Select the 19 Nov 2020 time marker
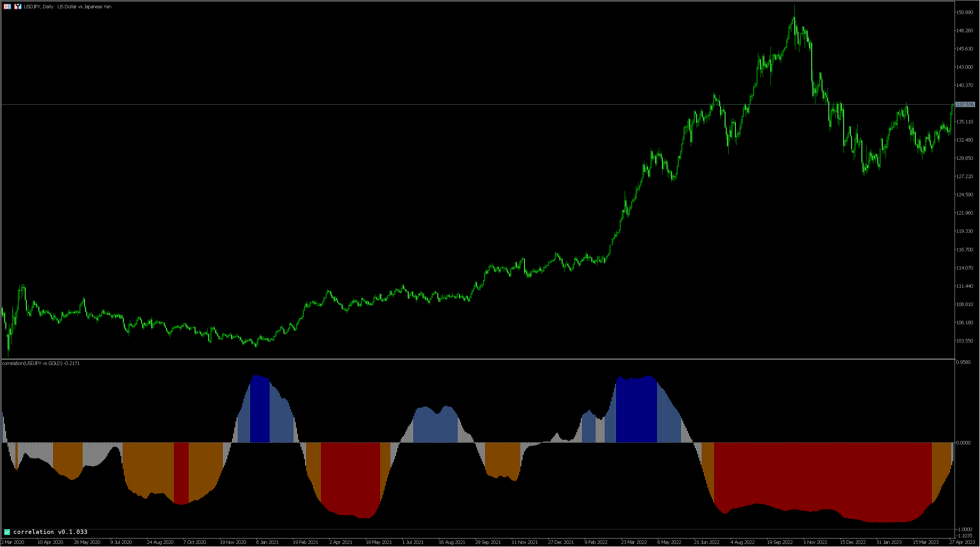Viewport: 980px width, 547px height. coord(233,542)
